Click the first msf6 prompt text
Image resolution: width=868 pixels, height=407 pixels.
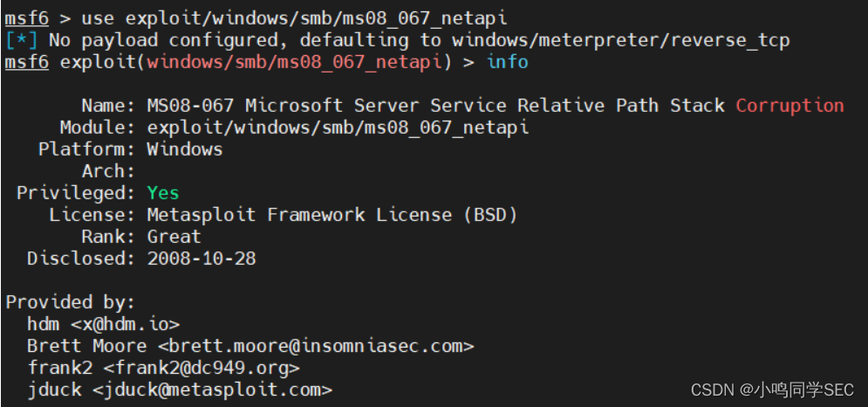click(26, 18)
